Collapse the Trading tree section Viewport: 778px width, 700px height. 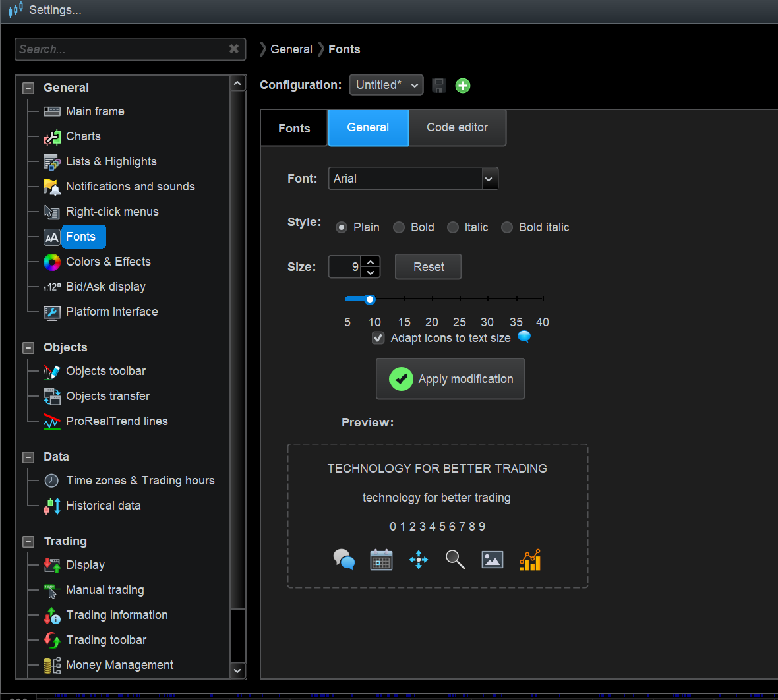(x=28, y=542)
